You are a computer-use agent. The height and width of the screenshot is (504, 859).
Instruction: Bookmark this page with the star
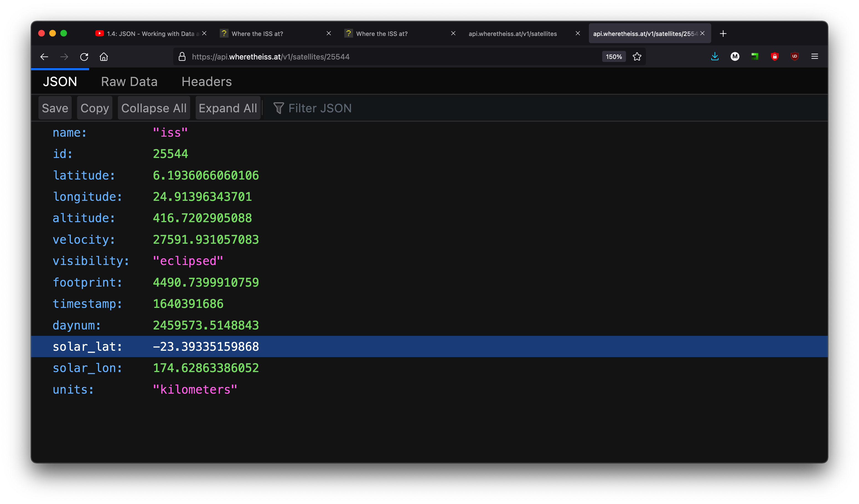637,56
